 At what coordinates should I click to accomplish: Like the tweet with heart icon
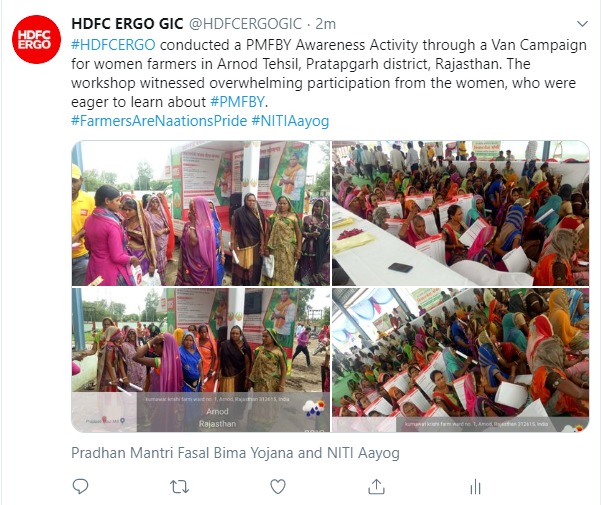coord(278,487)
